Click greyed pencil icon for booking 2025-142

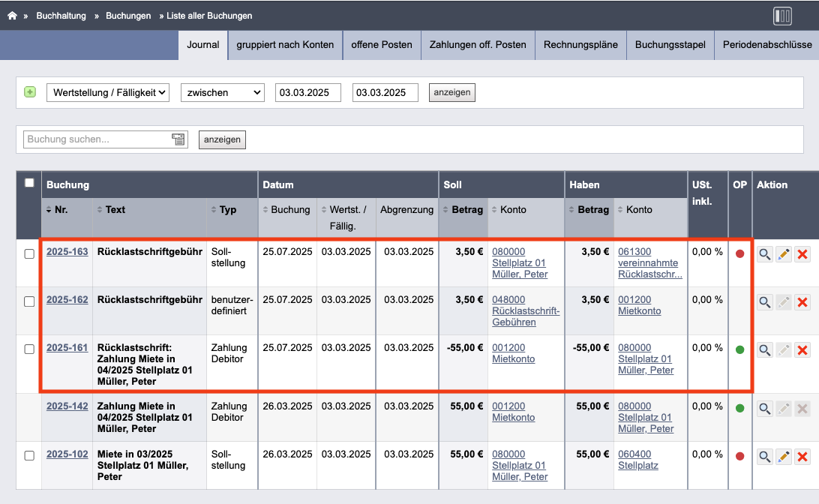click(x=784, y=409)
